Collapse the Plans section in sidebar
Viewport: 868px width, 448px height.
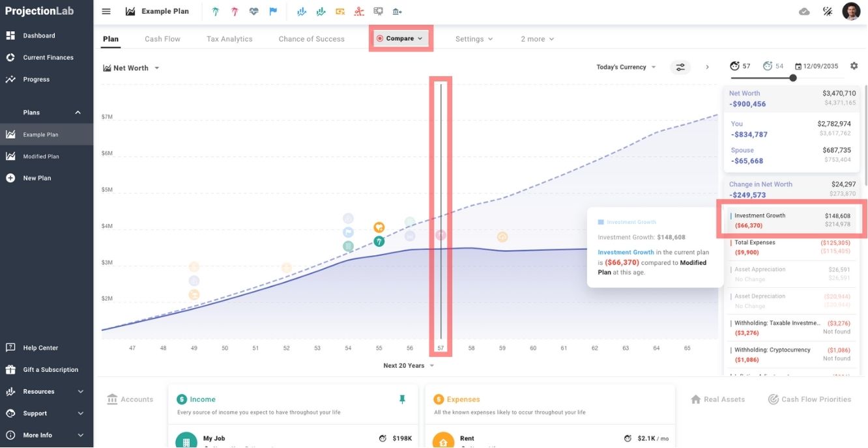tap(77, 112)
